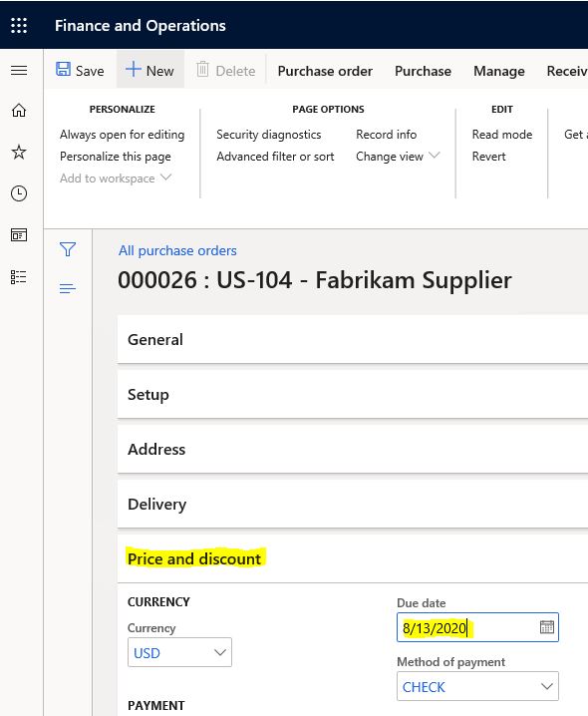The width and height of the screenshot is (588, 716).
Task: Open the app launcher waffle icon
Action: [x=19, y=25]
